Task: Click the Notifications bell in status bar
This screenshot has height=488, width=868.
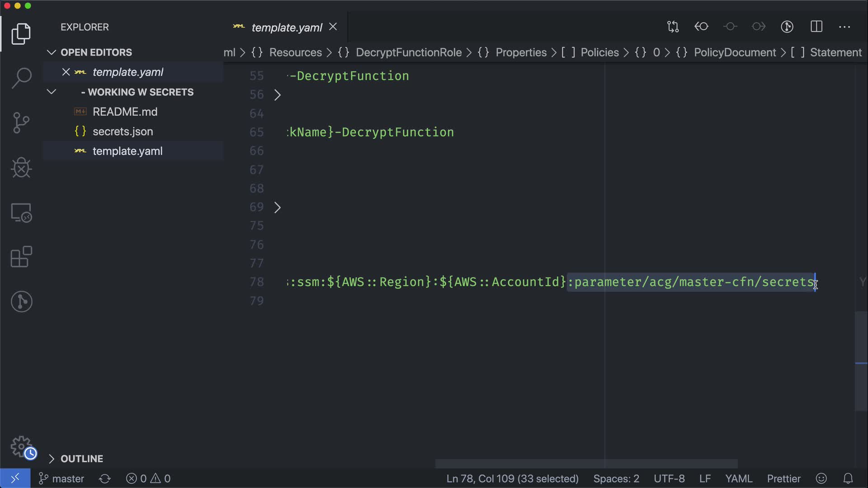Action: coord(848,479)
